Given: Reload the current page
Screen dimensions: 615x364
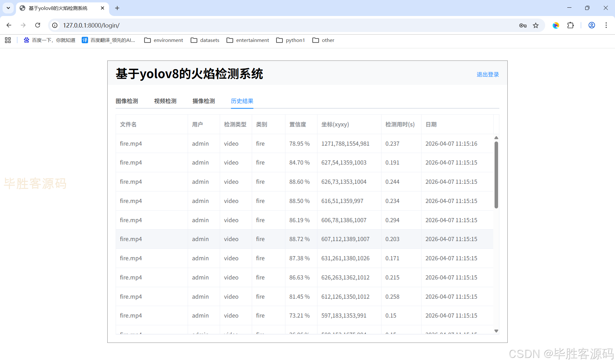Looking at the screenshot, I should click(x=37, y=25).
